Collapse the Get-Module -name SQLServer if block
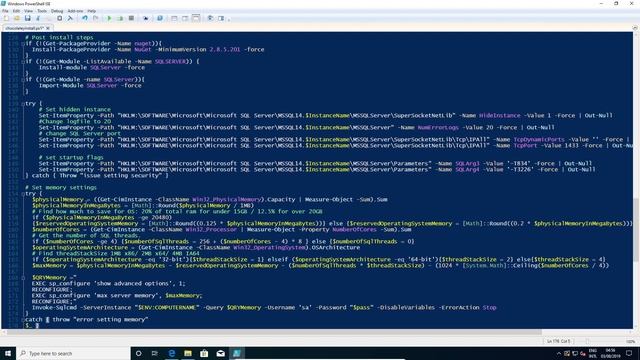Viewport: 640px width, 360px height. tap(23, 80)
